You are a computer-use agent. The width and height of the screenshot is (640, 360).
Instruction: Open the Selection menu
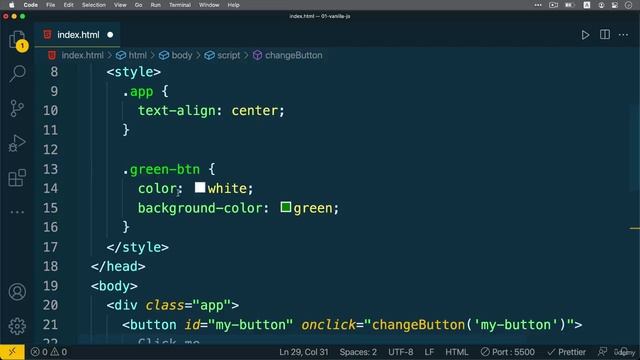point(93,5)
